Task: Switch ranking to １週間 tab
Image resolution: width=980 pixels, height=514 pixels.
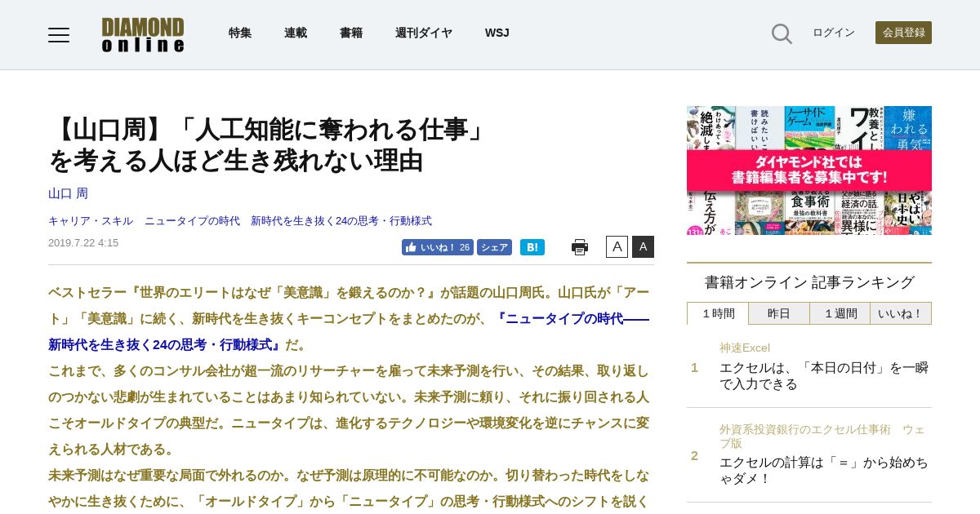Action: [840, 313]
